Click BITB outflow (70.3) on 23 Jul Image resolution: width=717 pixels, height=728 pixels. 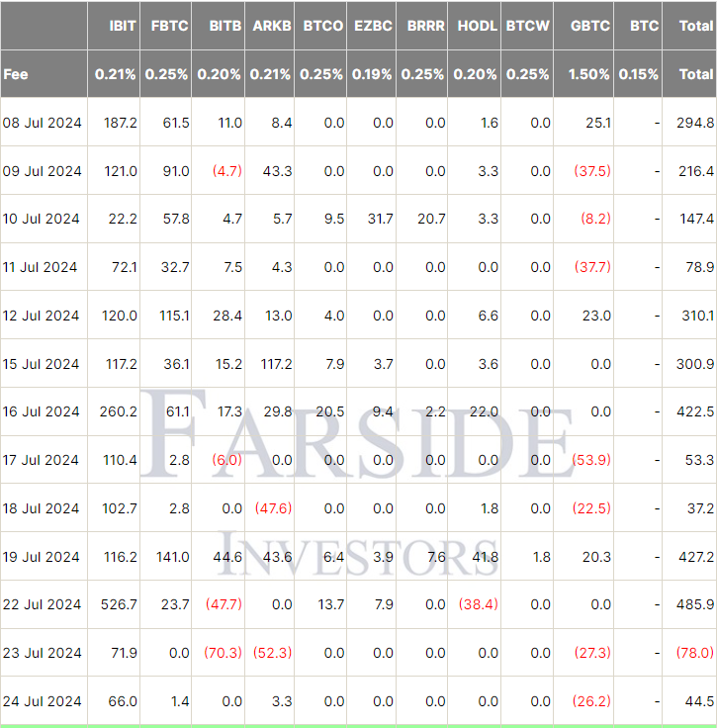(x=224, y=653)
